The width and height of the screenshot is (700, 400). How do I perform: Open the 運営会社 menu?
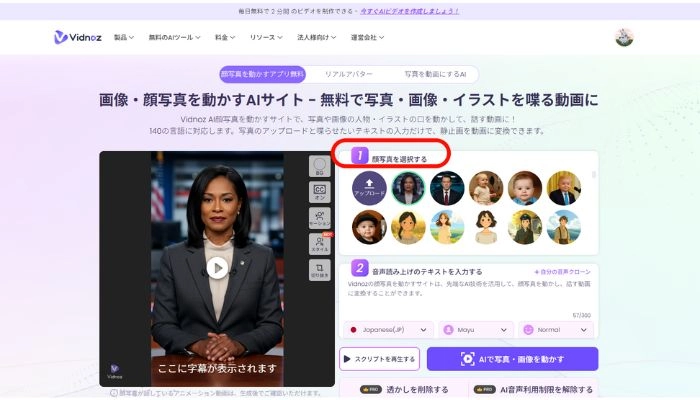click(367, 38)
